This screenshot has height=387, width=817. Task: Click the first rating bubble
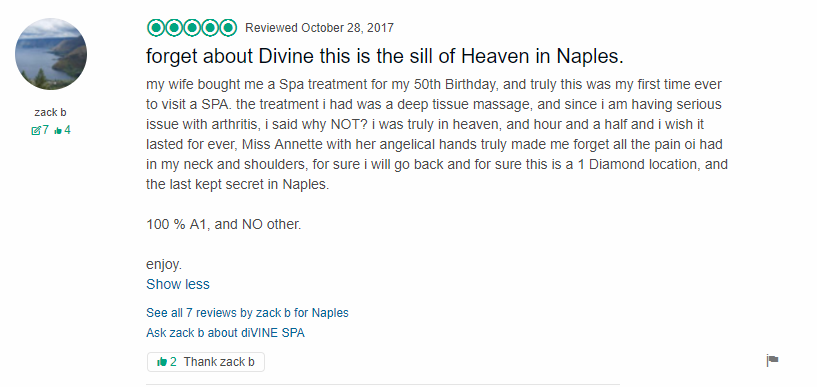coord(156,28)
